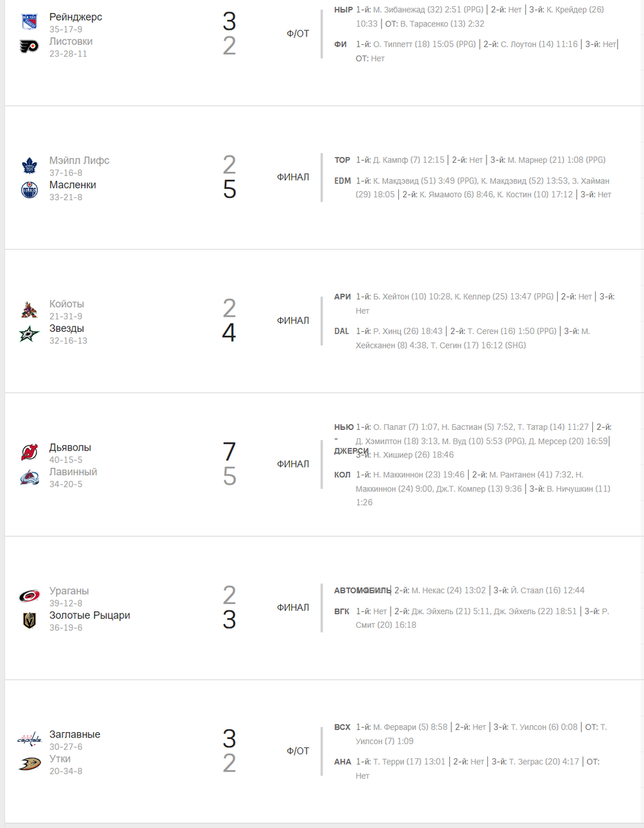This screenshot has width=644, height=828.
Task: Open the Золотые Рыцари team link
Action: click(90, 615)
